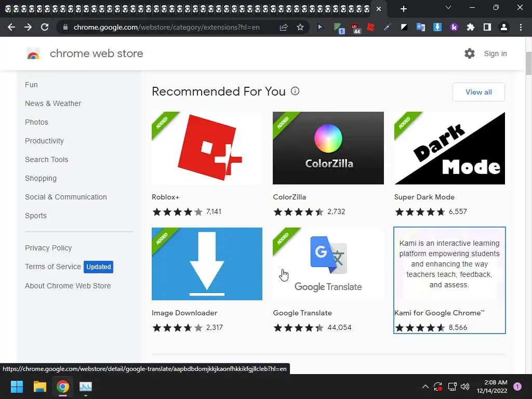This screenshot has height=399, width=532.
Task: Go forward to the next page
Action: click(28, 27)
